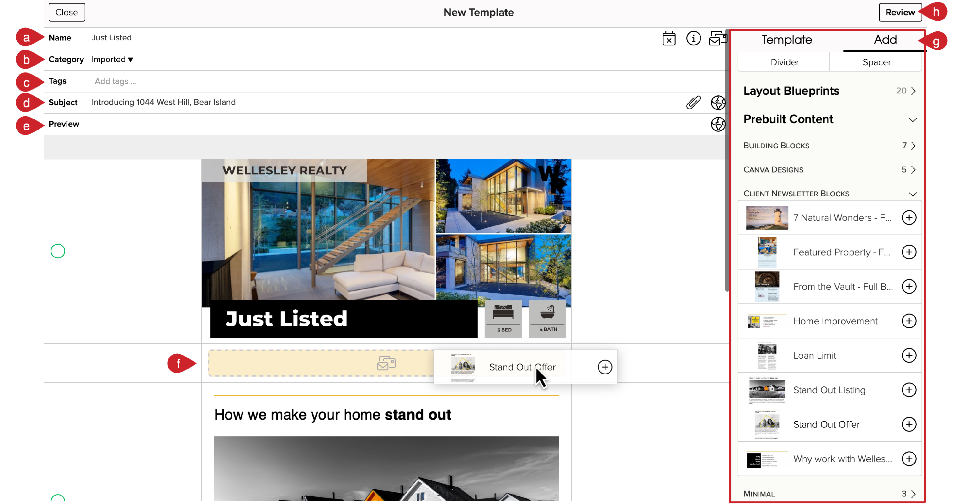
Task: Add the Home Improvement block with plus icon
Action: [910, 321]
